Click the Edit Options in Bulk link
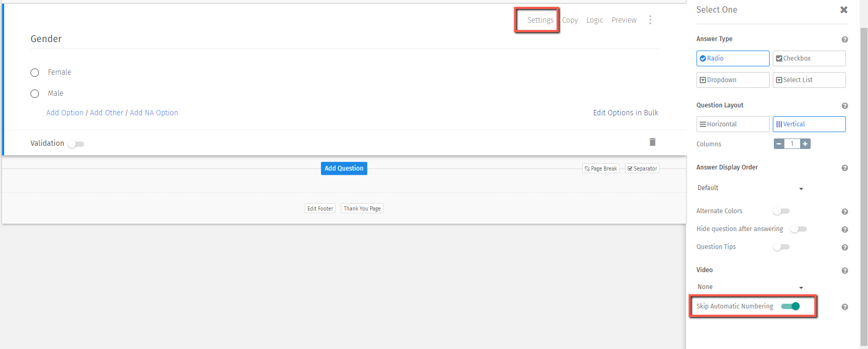868x349 pixels. pos(625,113)
